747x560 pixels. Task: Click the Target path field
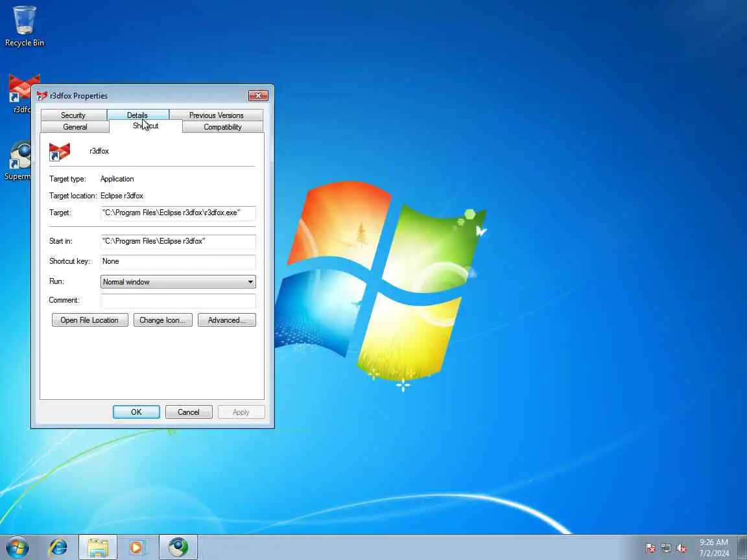[x=178, y=213]
